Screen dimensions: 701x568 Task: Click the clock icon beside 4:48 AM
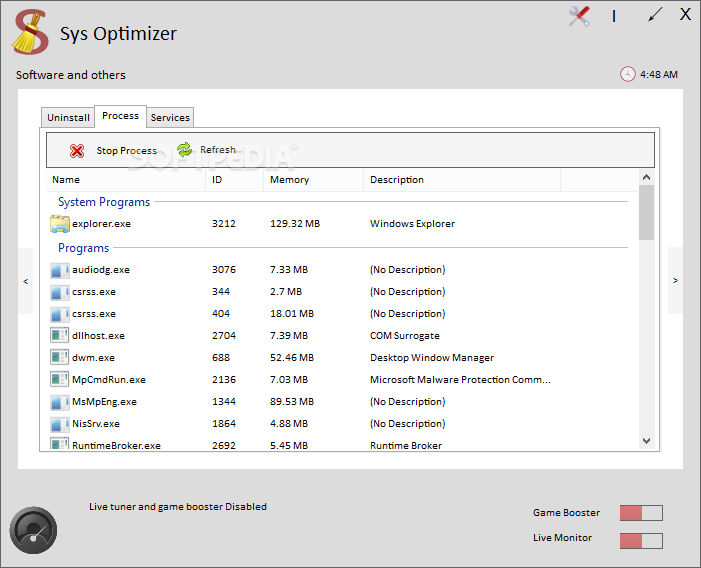(x=627, y=74)
